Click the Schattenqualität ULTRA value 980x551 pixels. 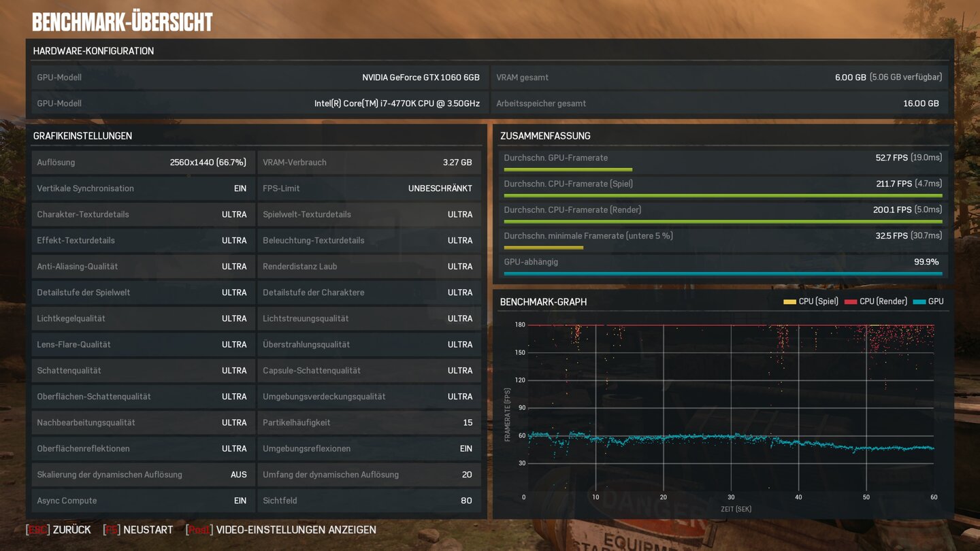[x=234, y=371]
